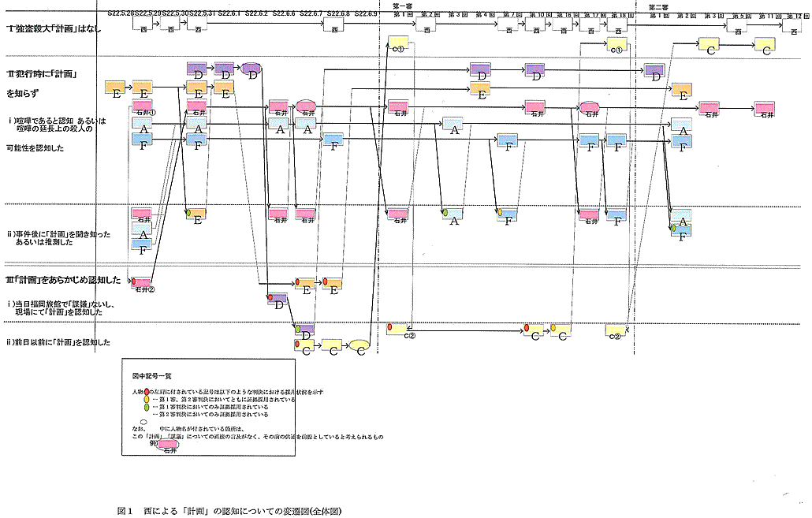Click the 石井① pink box
Viewport: 812px width, 518px height.
click(x=143, y=106)
